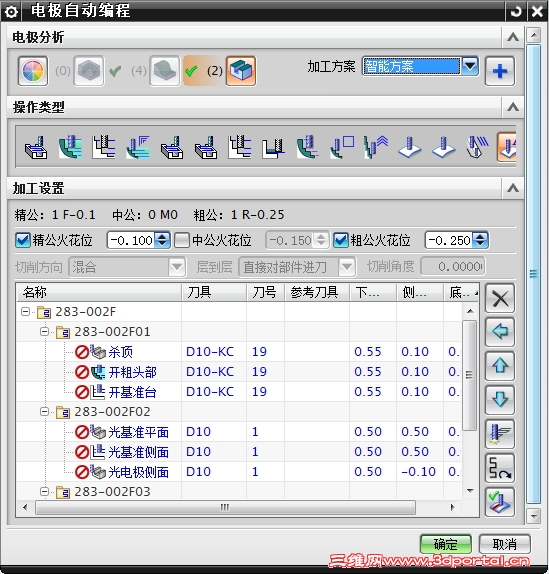
Task: Enable 中公火花位 checkbox
Action: [182, 240]
